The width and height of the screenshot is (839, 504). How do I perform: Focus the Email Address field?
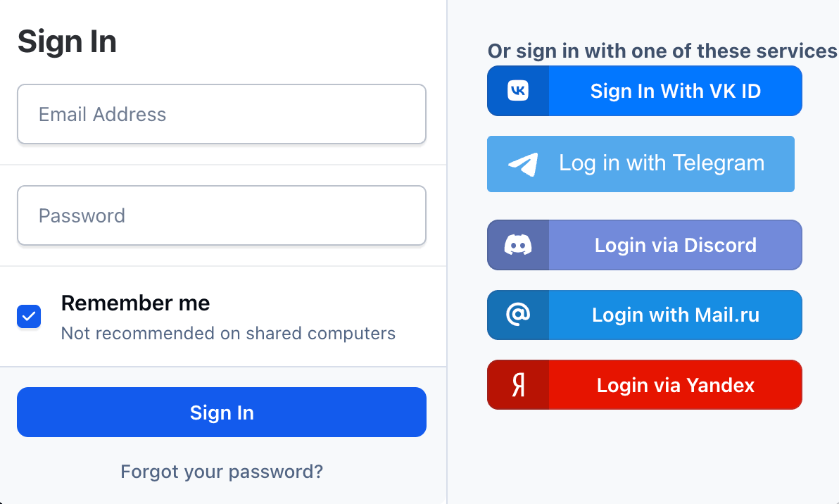(222, 114)
